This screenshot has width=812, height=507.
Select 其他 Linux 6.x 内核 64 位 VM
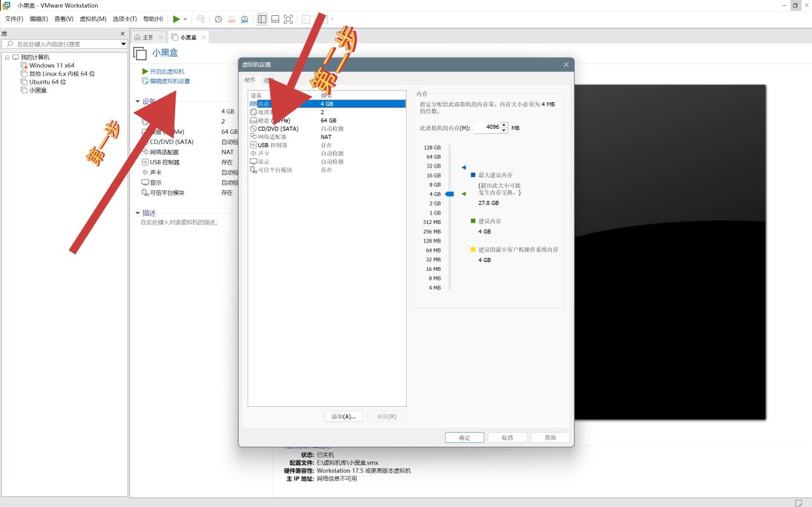pos(62,74)
